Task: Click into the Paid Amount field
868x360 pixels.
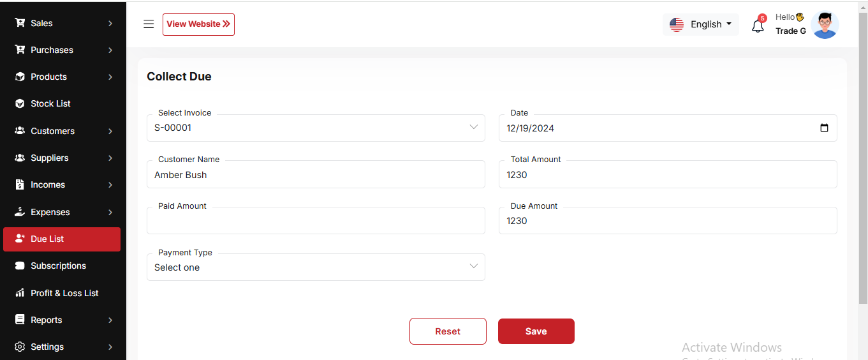Action: pyautogui.click(x=316, y=221)
